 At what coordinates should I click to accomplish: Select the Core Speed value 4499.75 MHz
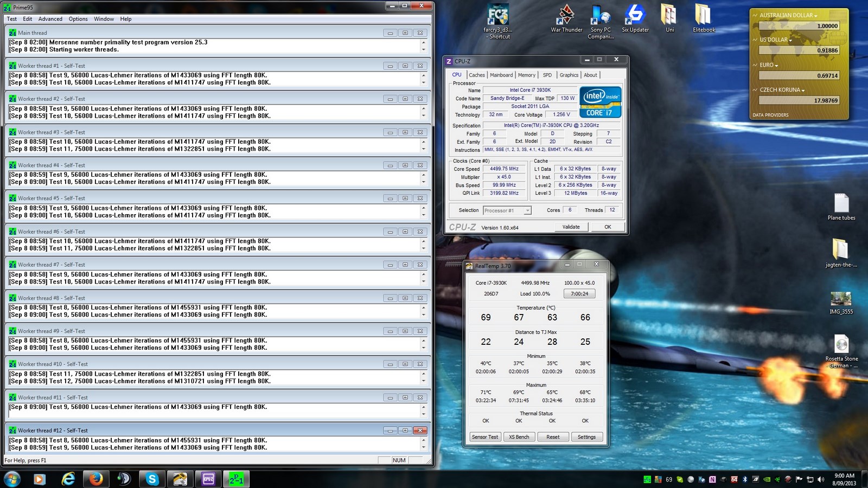504,169
